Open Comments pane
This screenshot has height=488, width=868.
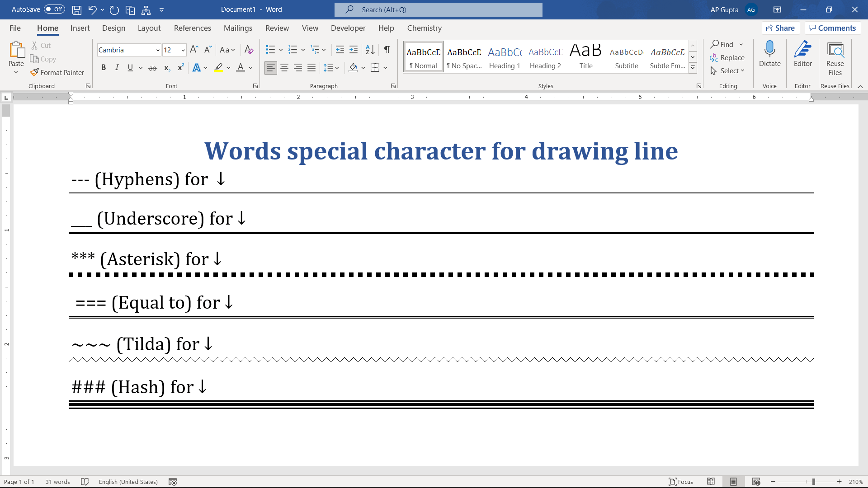coord(832,28)
